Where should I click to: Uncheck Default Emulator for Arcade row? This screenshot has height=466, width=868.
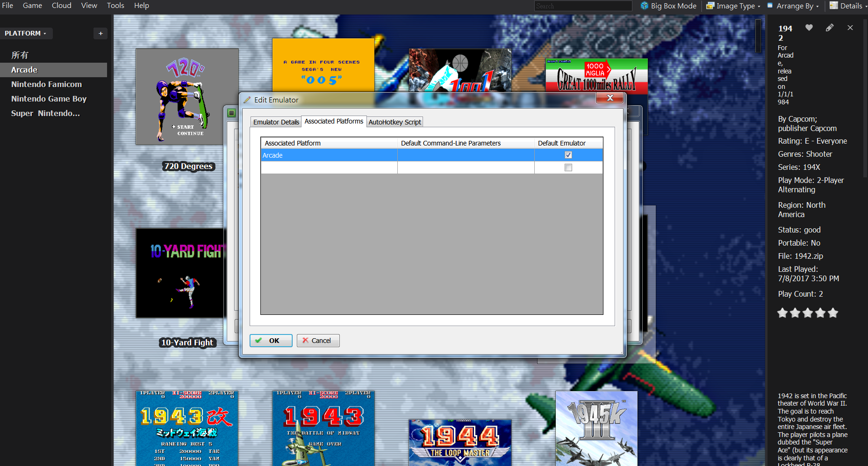[568, 155]
